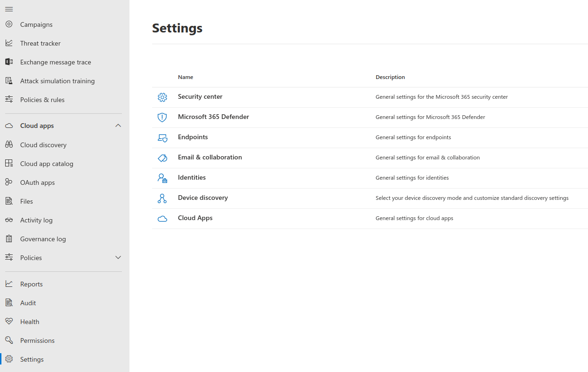The image size is (588, 372).
Task: Click the Microsoft 365 Defender shield icon
Action: point(162,118)
